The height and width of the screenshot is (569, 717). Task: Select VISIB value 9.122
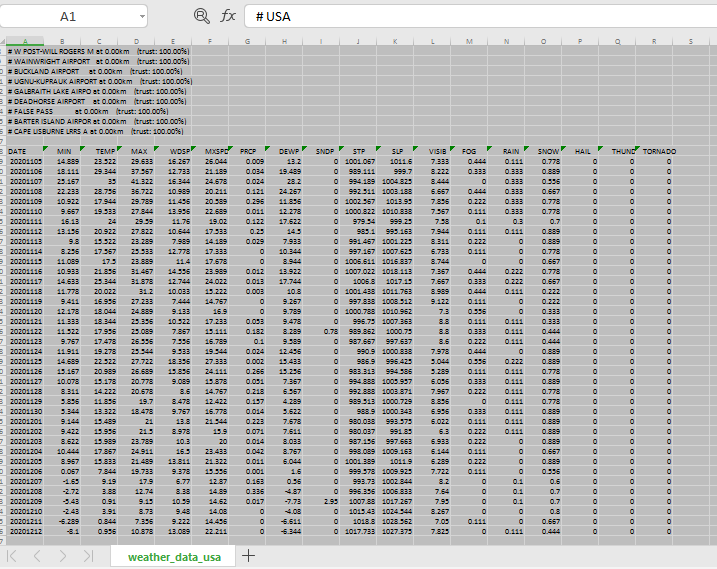tap(432, 301)
